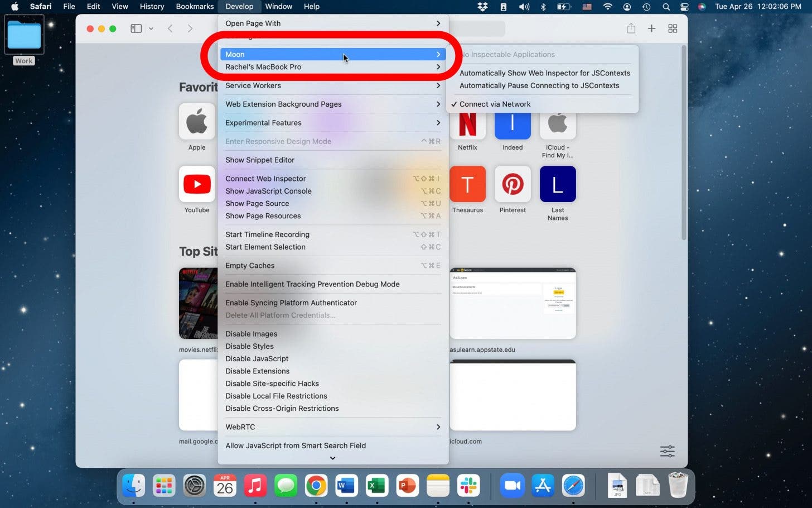Open the asulearn.appstate.edu site thumbnail
Screen dimensions: 812x508
click(x=513, y=303)
